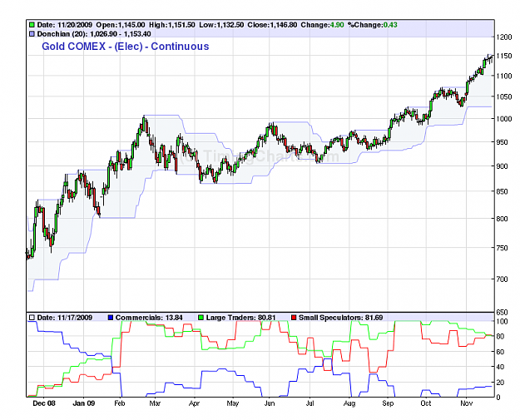520x420 pixels.
Task: Click the 1050 price axis label
Action: point(504,96)
